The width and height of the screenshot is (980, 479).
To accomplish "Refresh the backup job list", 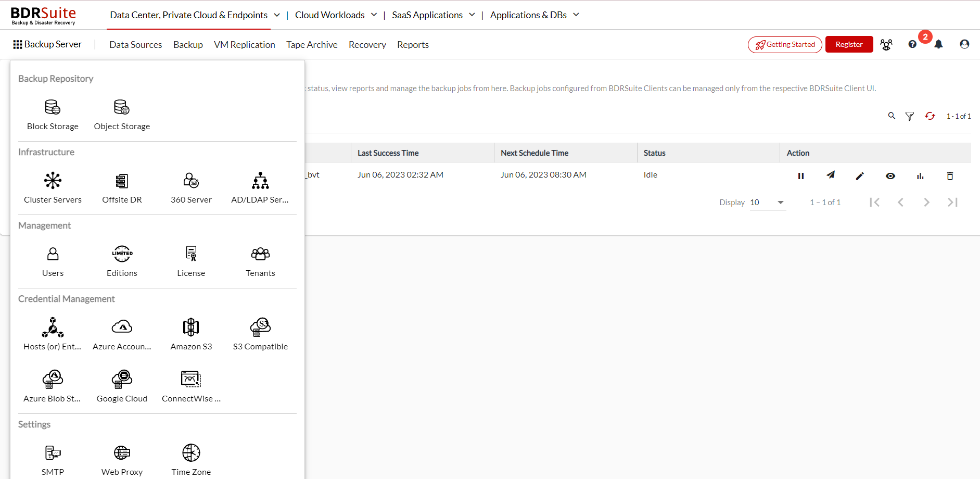I will 930,116.
